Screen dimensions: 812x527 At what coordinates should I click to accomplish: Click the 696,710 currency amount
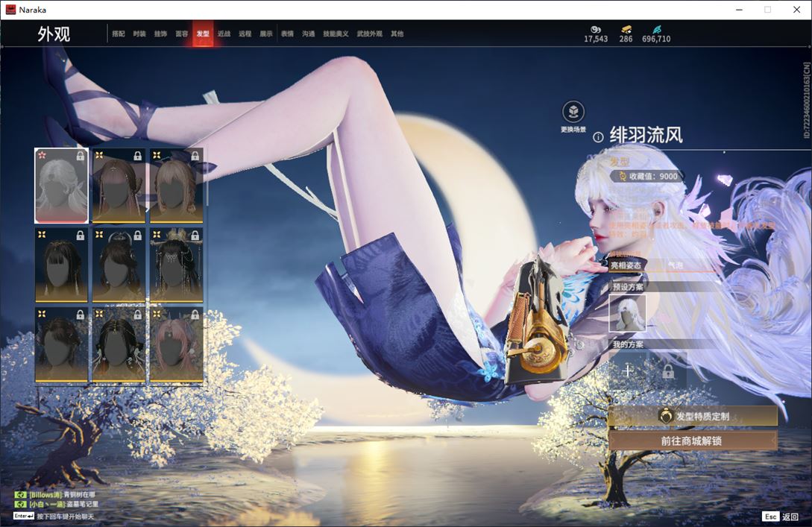(656, 39)
